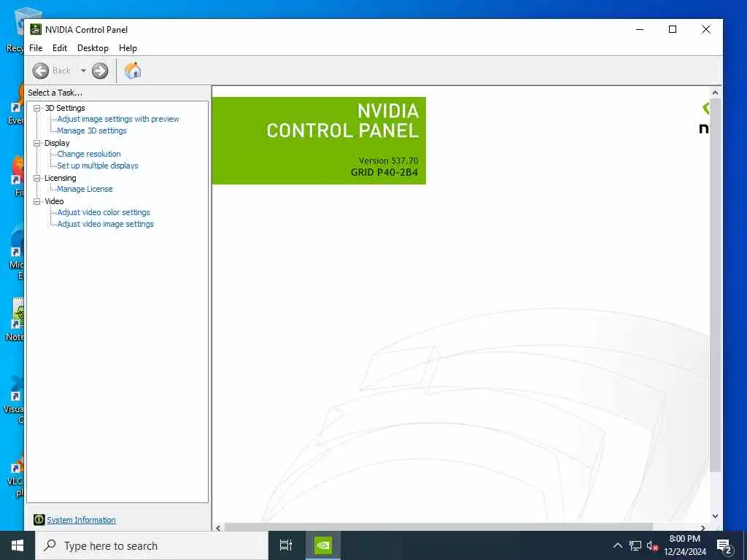This screenshot has width=747, height=560.
Task: Click the network tray icon
Action: click(x=635, y=545)
